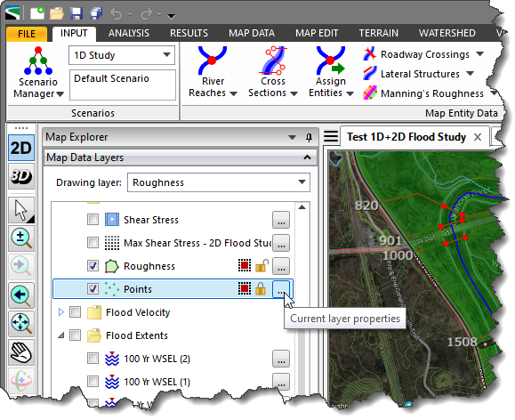Click the layer list scroll up arrow
The width and height of the screenshot is (515, 420).
click(302, 207)
